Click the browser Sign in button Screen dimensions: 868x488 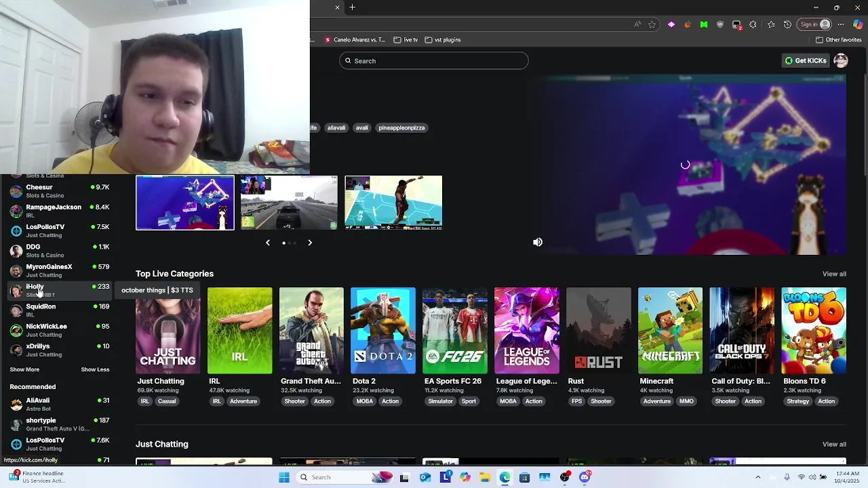point(814,24)
